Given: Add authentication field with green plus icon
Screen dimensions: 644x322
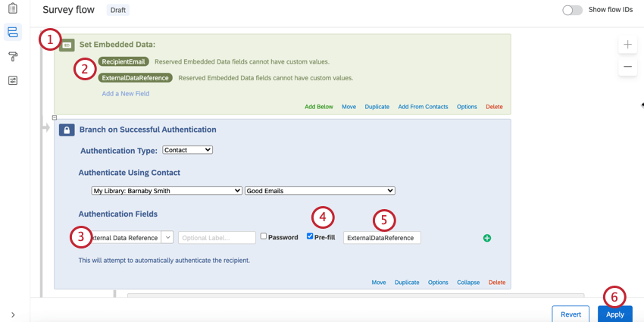Looking at the screenshot, I should pos(487,238).
